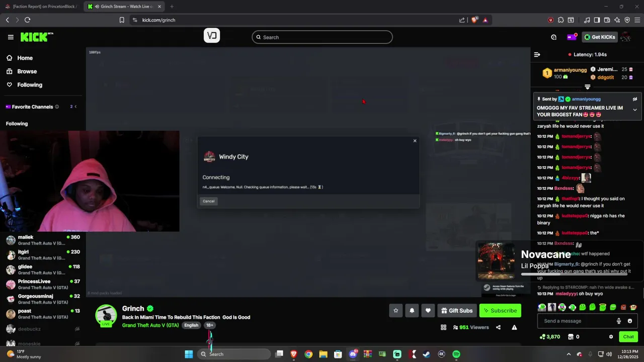Click the Favorite Channels info icon
Screen dimensions: 644x362
pos(57,107)
